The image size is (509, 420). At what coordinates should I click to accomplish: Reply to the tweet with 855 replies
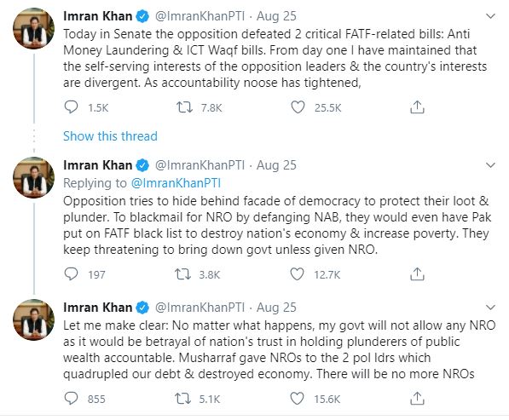click(x=71, y=398)
